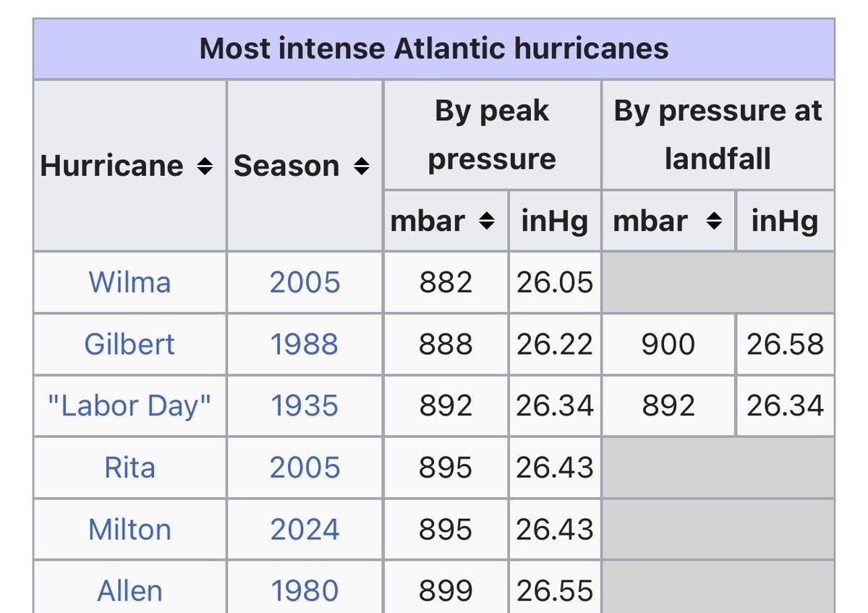Open the "Labor Day" hurricane link
The width and height of the screenshot is (868, 613).
coord(129,405)
